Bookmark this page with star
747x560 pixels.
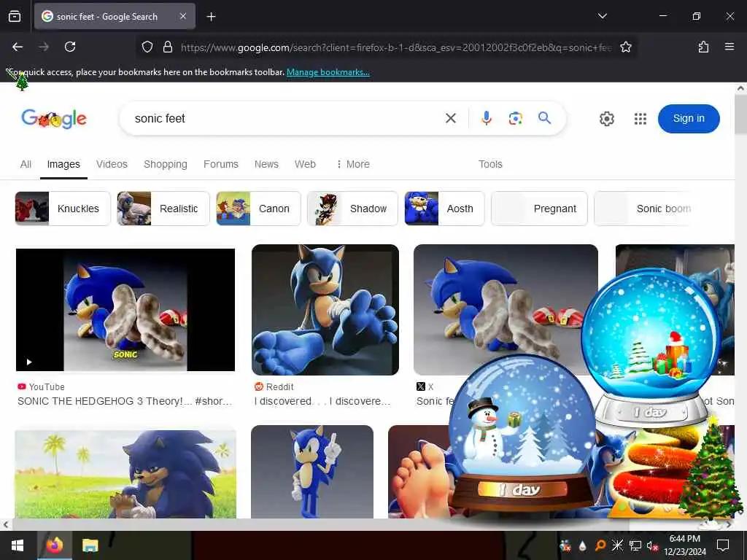click(x=625, y=47)
